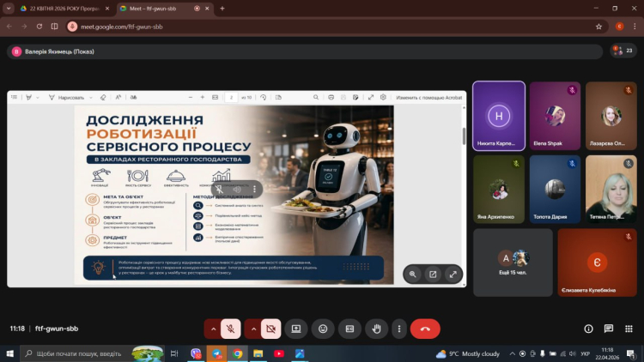The height and width of the screenshot is (362, 644).
Task: Toggle the microphone mute button
Action: point(230,329)
